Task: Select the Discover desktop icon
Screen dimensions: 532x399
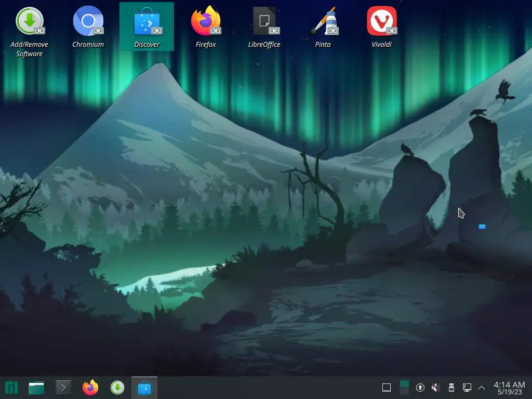Action: tap(147, 26)
